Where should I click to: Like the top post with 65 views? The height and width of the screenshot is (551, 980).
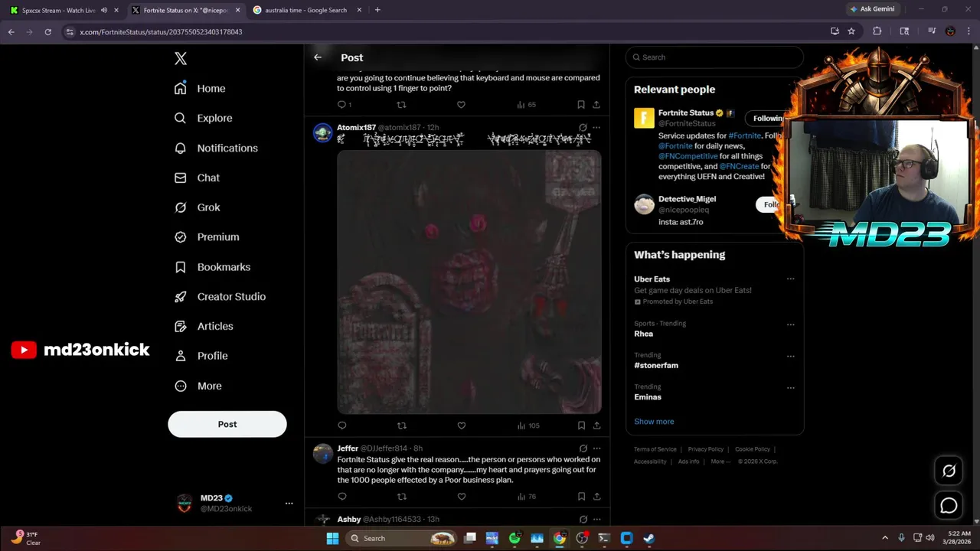pos(461,105)
